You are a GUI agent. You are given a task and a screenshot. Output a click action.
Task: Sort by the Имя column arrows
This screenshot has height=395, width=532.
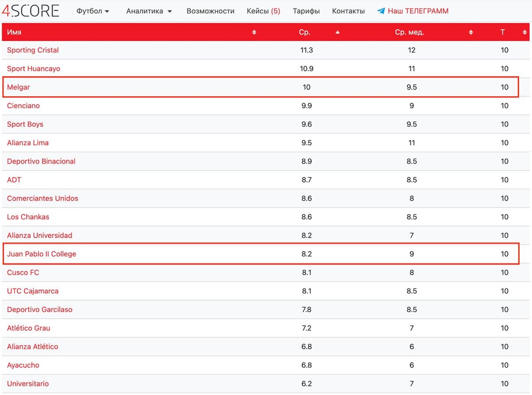coord(254,32)
